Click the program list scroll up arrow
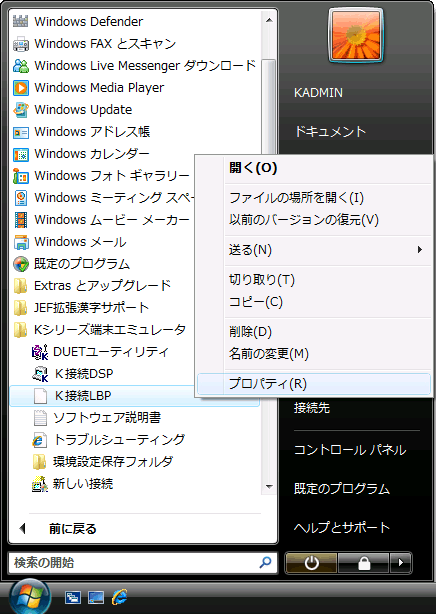The image size is (436, 615). [x=269, y=20]
